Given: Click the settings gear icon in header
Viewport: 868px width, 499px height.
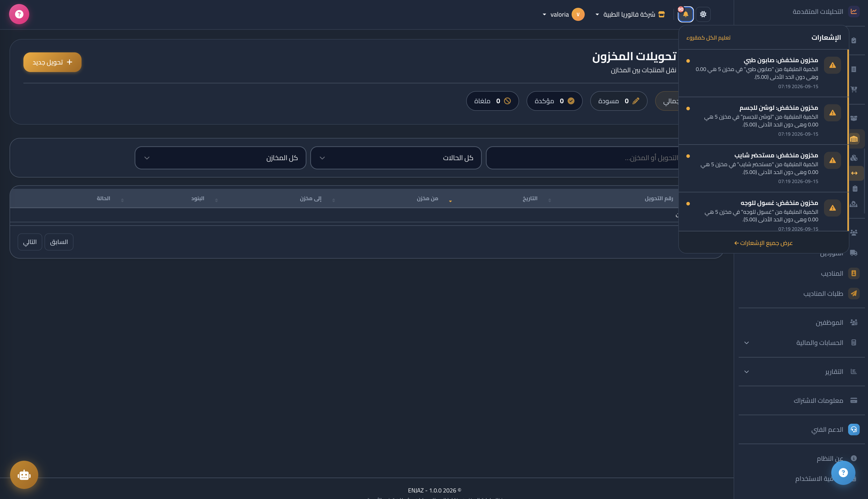Looking at the screenshot, I should tap(703, 14).
